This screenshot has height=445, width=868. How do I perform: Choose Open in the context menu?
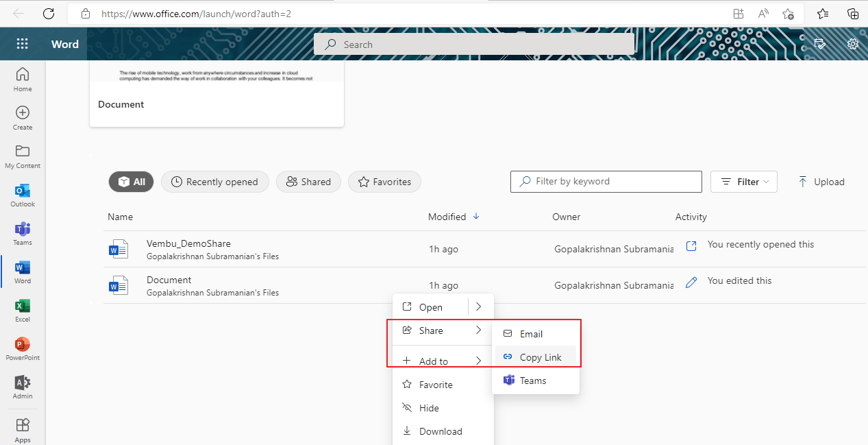430,307
